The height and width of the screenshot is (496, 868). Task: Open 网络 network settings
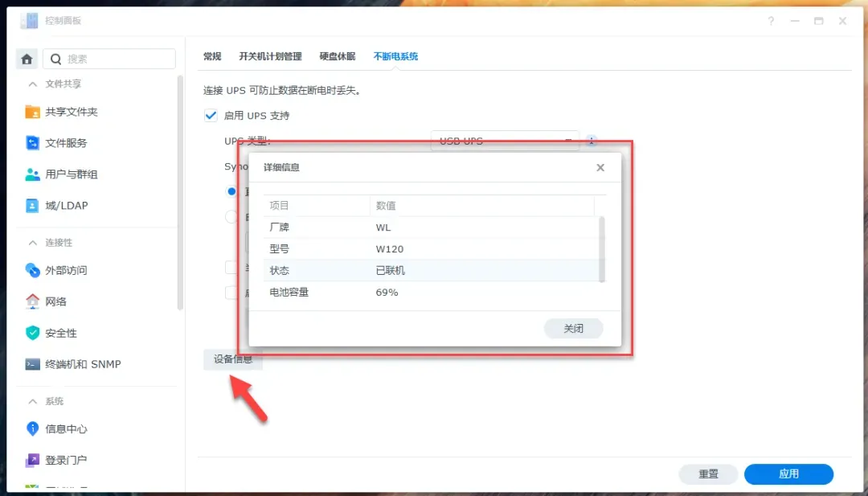click(x=55, y=301)
